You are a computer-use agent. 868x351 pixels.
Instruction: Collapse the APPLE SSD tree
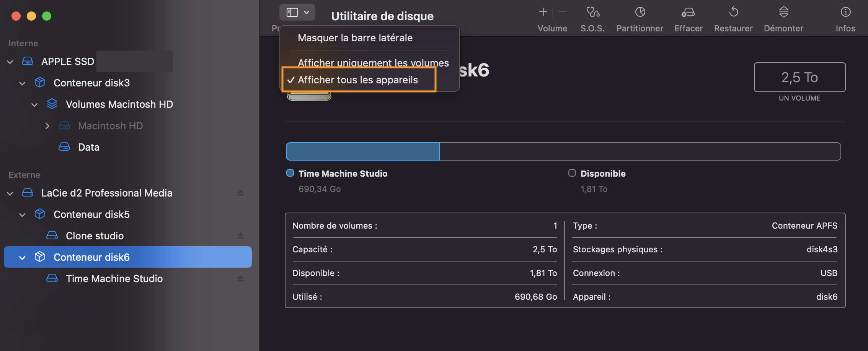click(10, 62)
